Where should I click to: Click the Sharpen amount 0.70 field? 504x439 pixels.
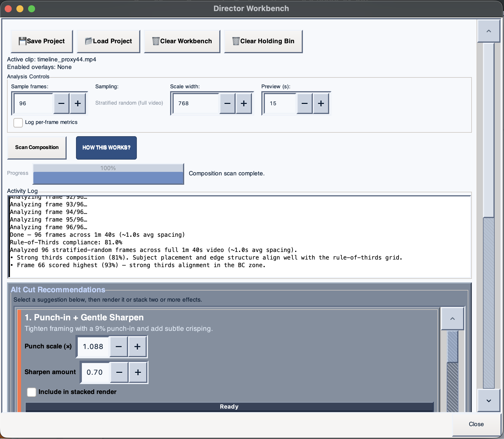[x=96, y=372]
